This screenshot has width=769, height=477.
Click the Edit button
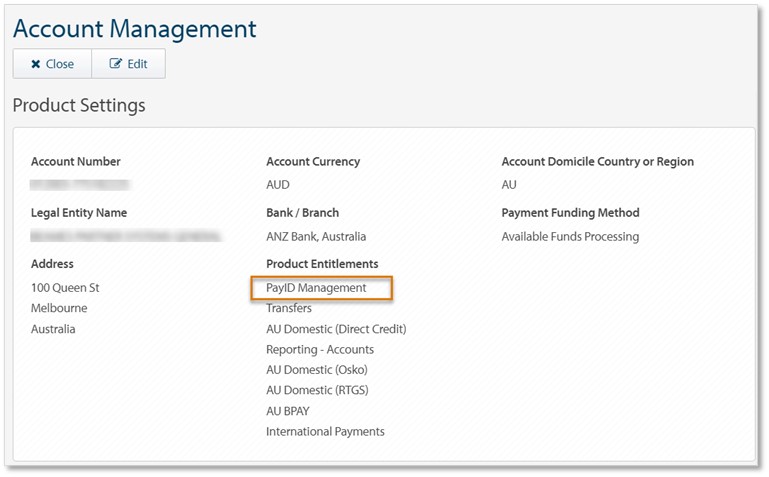[x=128, y=64]
